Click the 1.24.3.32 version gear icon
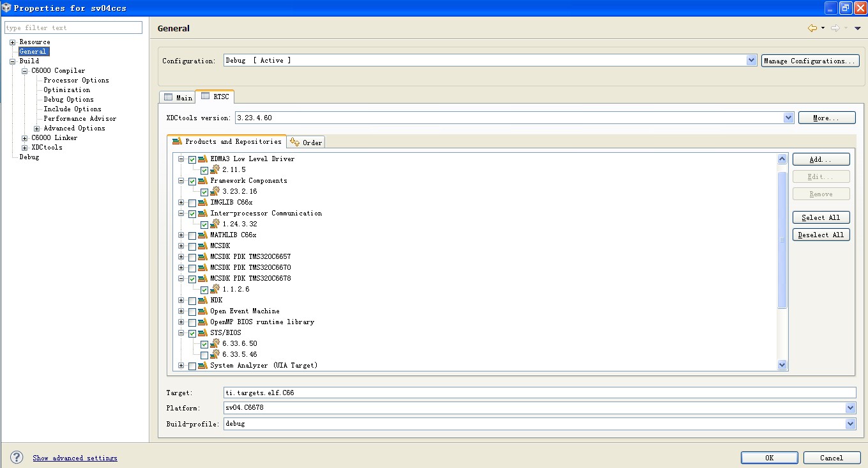This screenshot has width=868, height=468. click(215, 224)
